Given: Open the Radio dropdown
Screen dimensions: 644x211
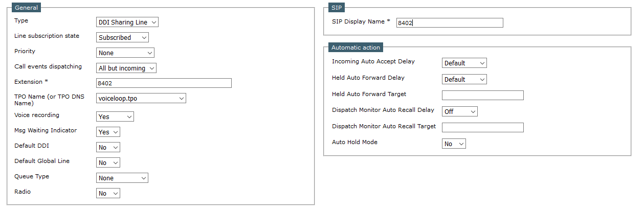Looking at the screenshot, I should click(108, 193).
